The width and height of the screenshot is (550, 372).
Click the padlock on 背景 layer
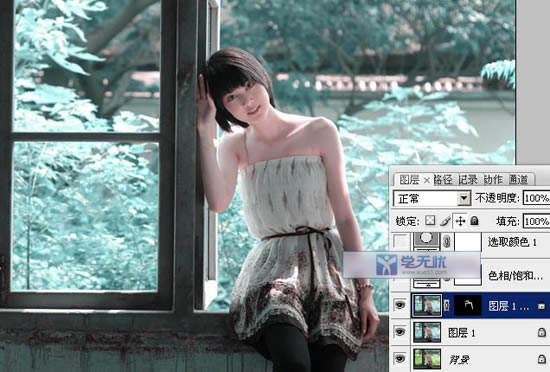point(542,359)
